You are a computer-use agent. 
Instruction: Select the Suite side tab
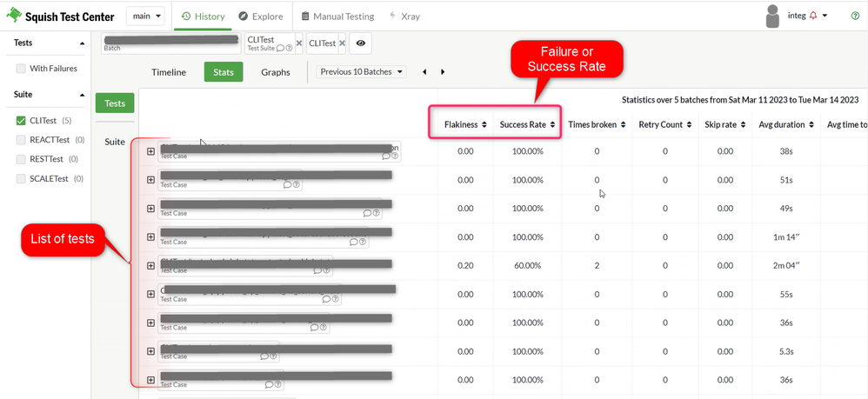coord(115,142)
